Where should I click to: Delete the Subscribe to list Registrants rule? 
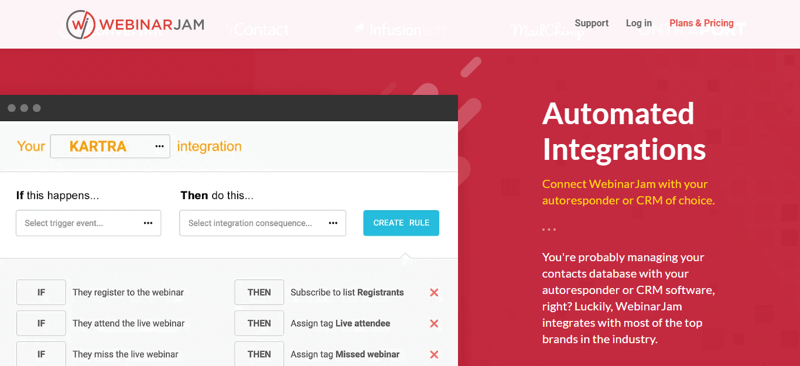click(434, 292)
